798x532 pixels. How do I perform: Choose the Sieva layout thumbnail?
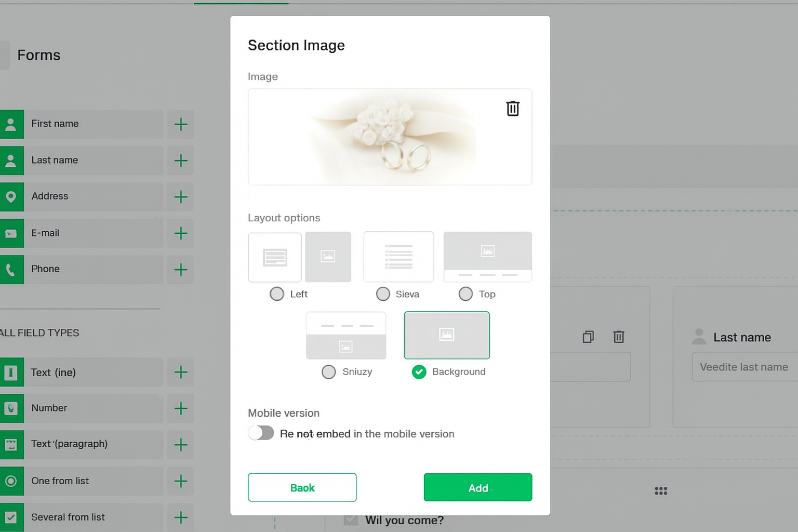click(398, 257)
